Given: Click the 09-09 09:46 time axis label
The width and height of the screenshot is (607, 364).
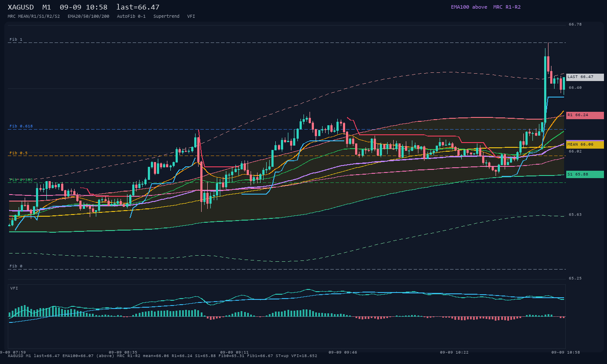Looking at the screenshot, I should pyautogui.click(x=343, y=352).
